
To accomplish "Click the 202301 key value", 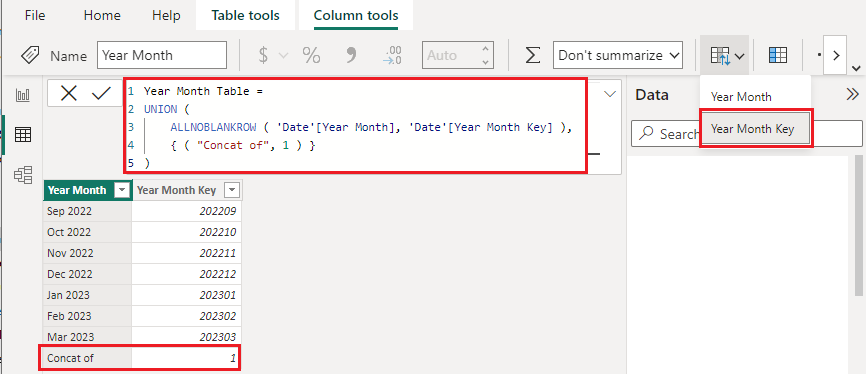I will point(187,295).
